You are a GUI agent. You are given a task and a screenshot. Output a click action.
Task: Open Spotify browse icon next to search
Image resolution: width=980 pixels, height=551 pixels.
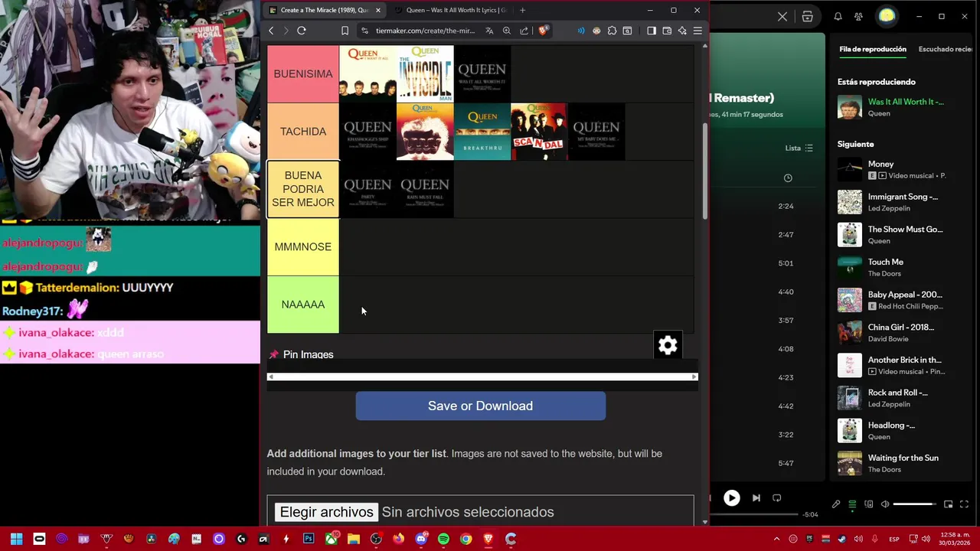coord(808,16)
